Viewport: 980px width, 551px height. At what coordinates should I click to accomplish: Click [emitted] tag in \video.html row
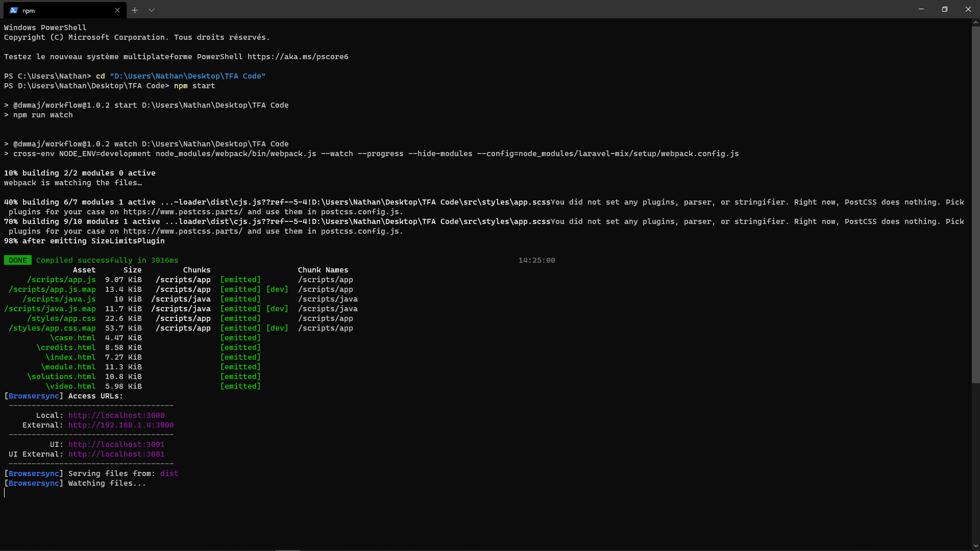240,386
